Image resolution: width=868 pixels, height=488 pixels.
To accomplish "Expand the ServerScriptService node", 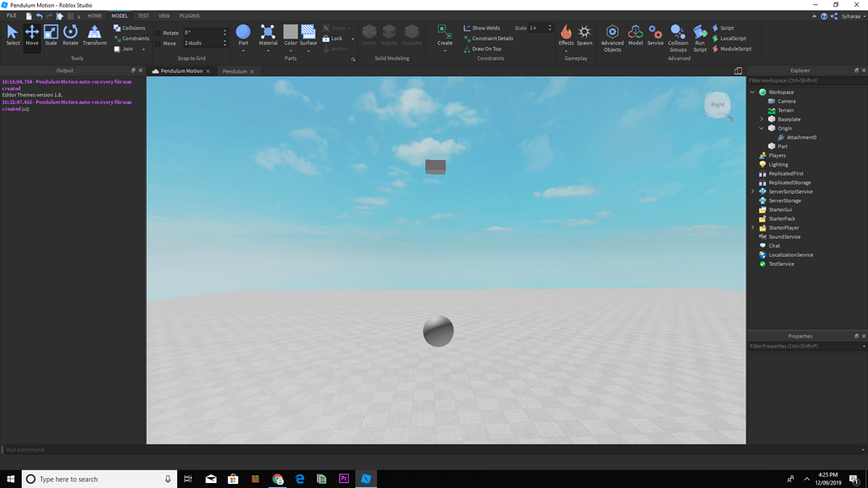I will pos(753,191).
